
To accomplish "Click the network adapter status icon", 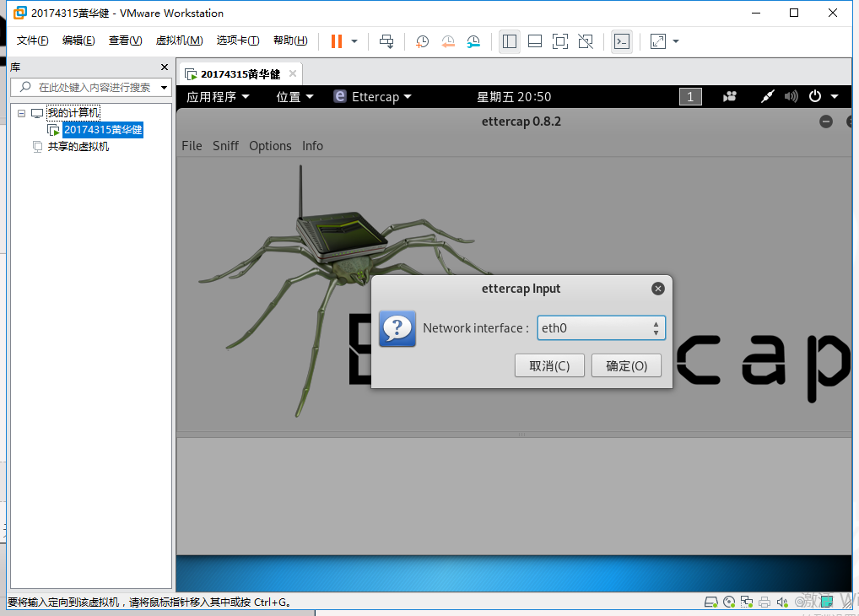I will (747, 602).
